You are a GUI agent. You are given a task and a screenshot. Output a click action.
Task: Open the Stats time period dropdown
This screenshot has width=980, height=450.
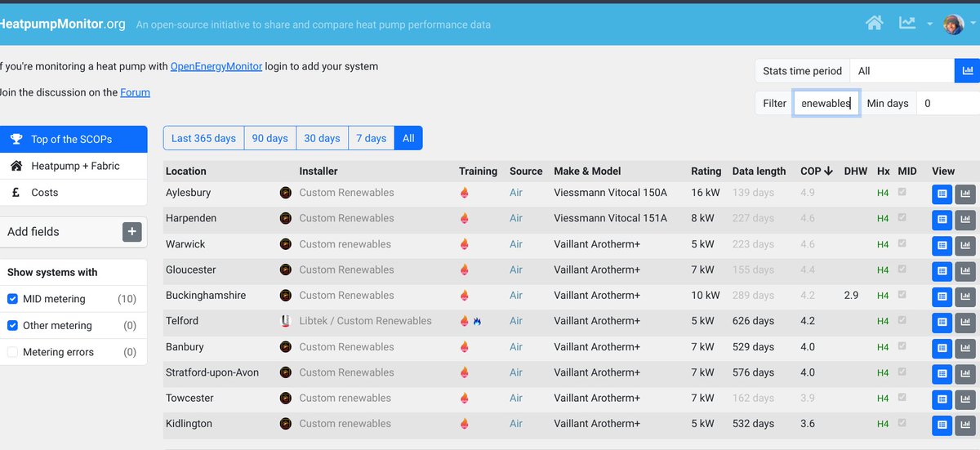(x=902, y=71)
